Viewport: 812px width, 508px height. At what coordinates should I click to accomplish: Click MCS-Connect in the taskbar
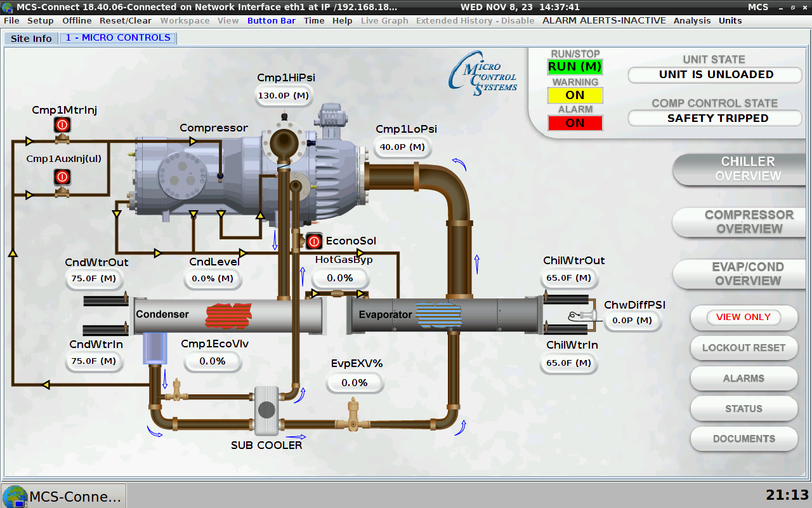pos(64,496)
